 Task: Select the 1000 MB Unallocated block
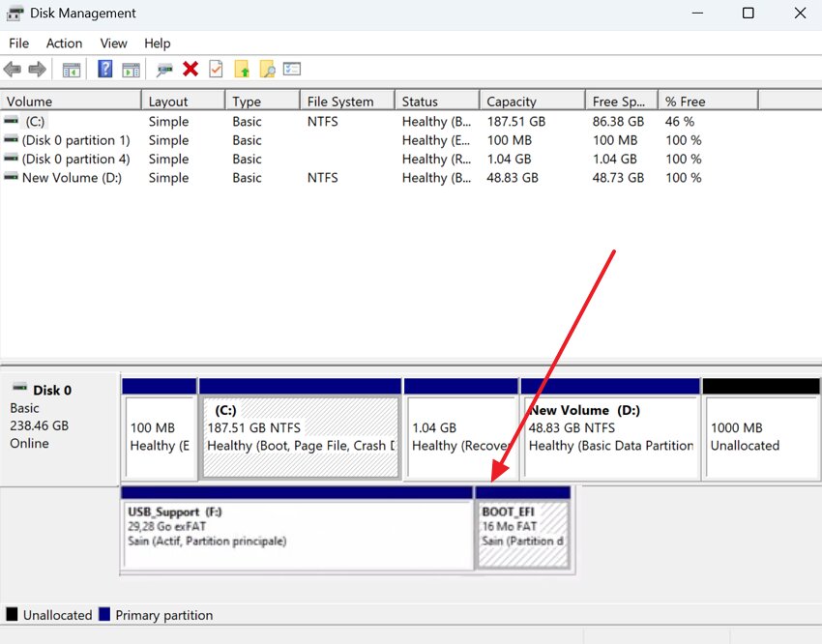pyautogui.click(x=761, y=427)
